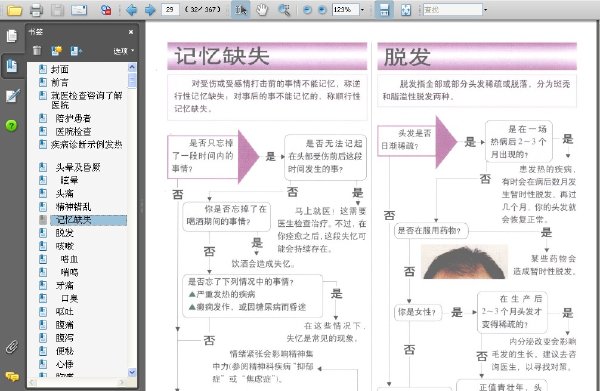Select the Marquee Zoom tool
This screenshot has height=391, width=600.
pos(284,10)
